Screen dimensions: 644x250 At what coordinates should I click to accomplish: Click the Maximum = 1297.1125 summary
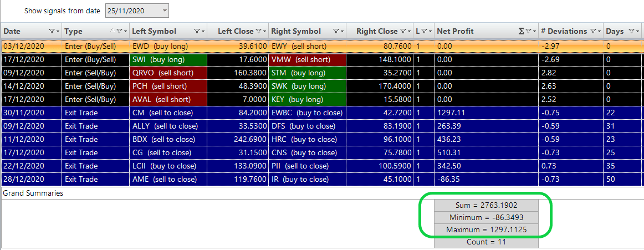(x=486, y=230)
